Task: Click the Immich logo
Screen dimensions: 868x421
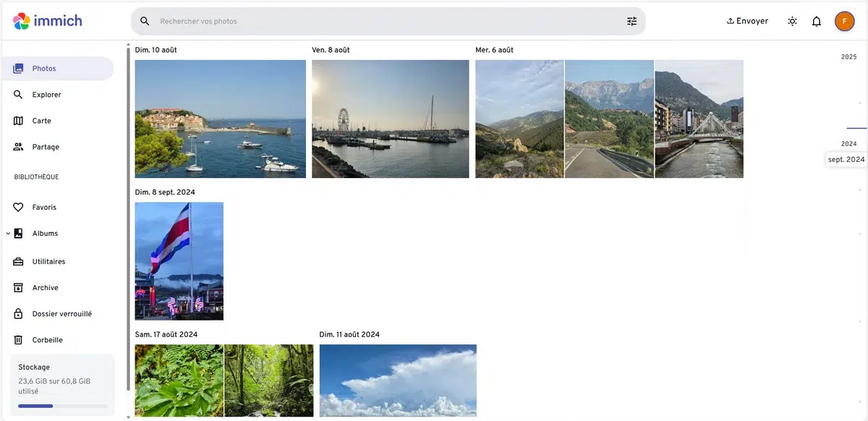Action: 48,21
